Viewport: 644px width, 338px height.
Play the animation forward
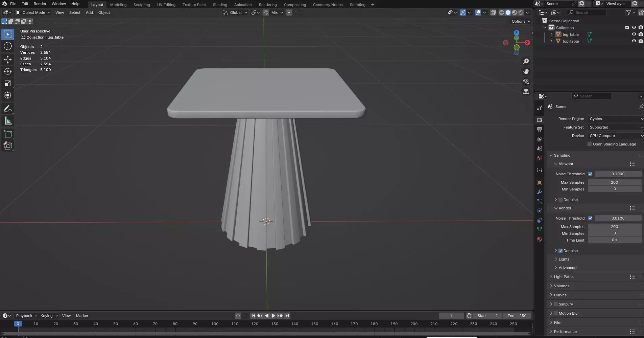[273, 316]
